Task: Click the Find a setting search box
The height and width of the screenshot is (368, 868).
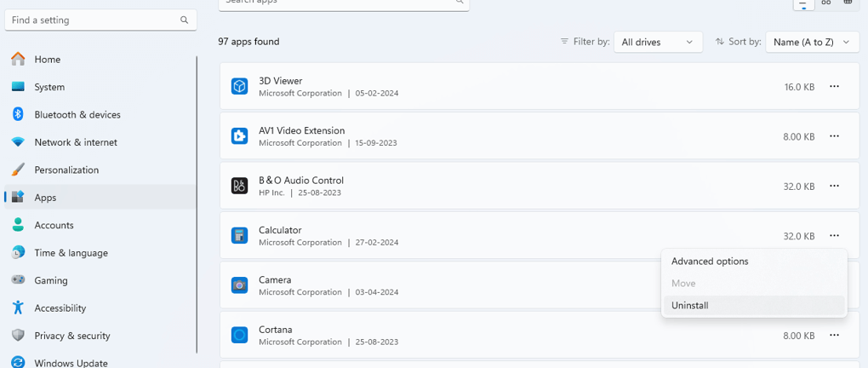Action: click(x=94, y=20)
